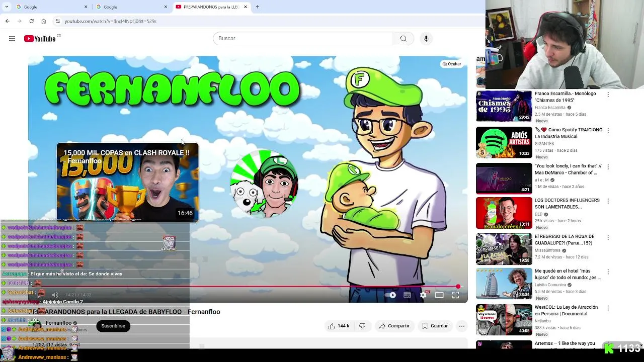The width and height of the screenshot is (644, 362).
Task: Click the address bar URL
Action: click(110, 21)
